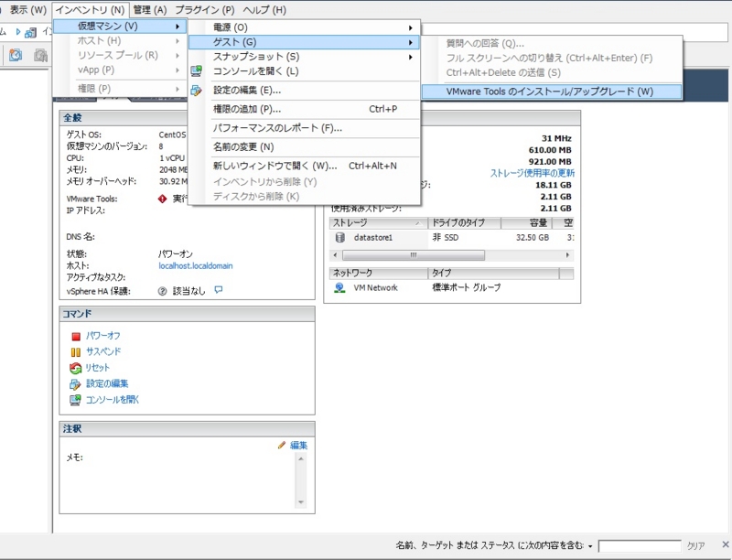Click storage scrollbar left arrow

[x=335, y=255]
